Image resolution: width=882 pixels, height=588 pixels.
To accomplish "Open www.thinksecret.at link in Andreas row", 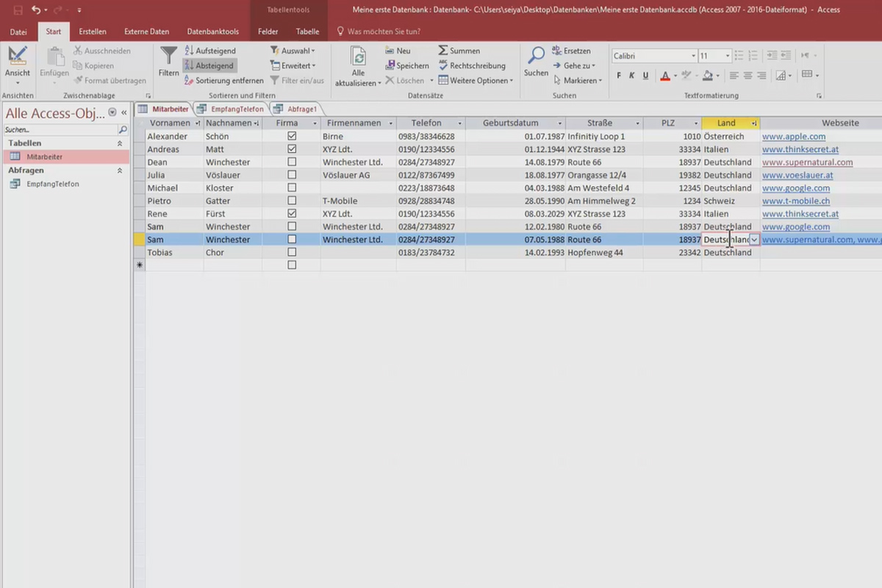I will point(800,149).
